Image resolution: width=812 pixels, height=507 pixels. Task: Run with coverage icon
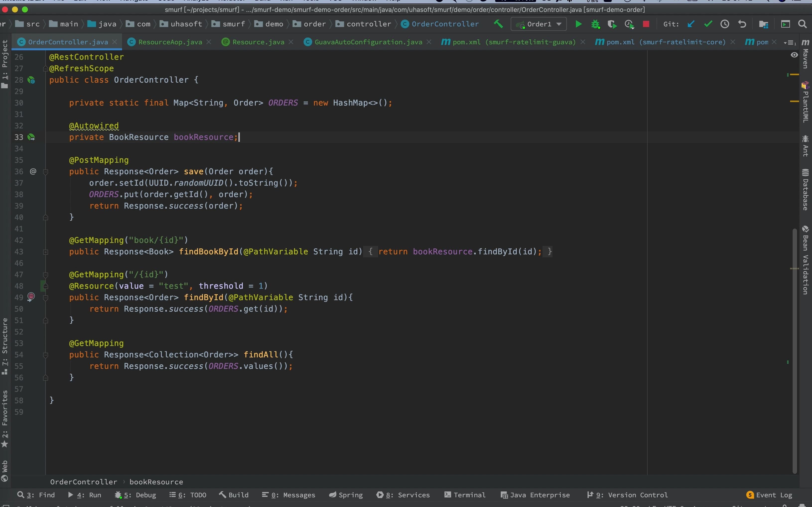(612, 24)
